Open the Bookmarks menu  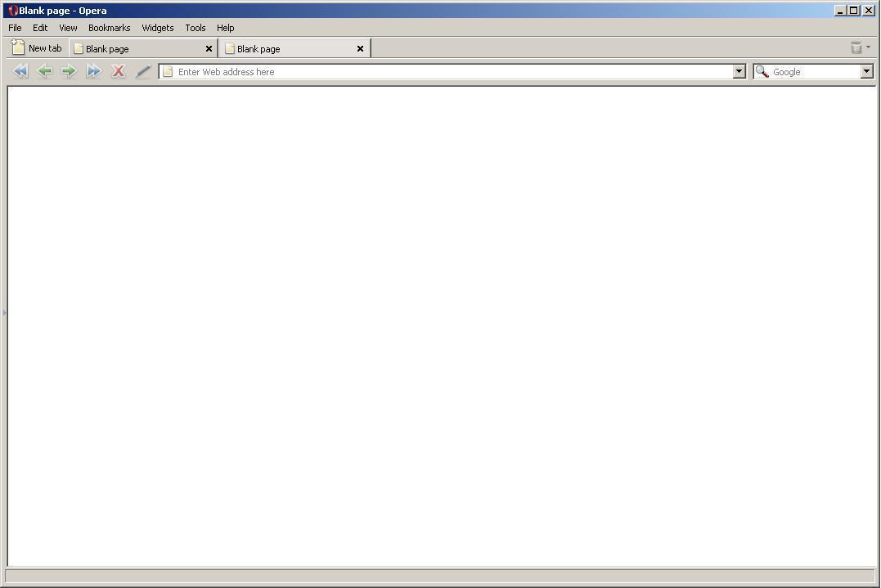click(x=109, y=28)
